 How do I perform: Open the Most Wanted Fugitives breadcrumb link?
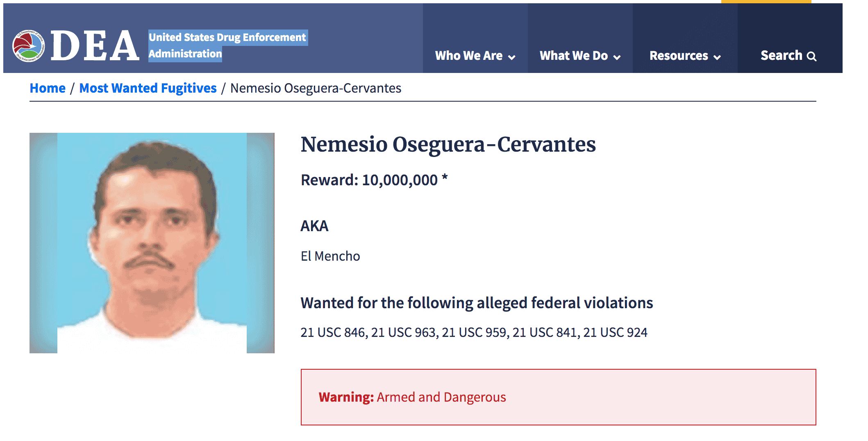click(148, 88)
